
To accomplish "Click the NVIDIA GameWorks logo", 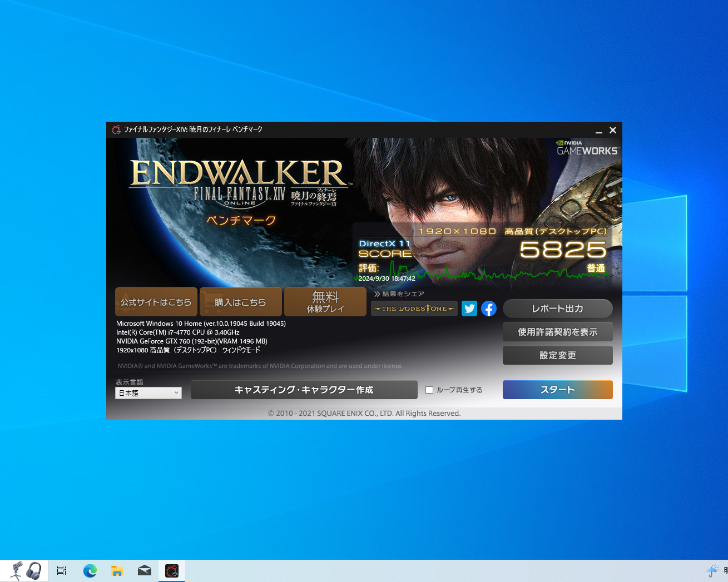I will [x=587, y=148].
